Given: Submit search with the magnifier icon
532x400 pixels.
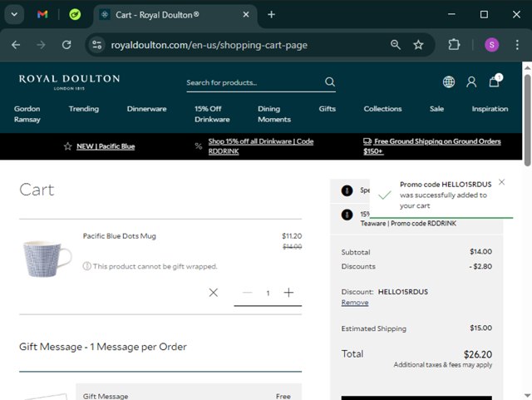Looking at the screenshot, I should [330, 81].
